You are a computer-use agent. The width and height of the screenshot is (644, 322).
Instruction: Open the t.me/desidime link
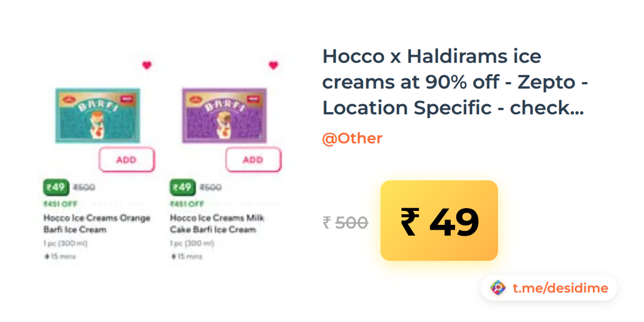pos(560,288)
